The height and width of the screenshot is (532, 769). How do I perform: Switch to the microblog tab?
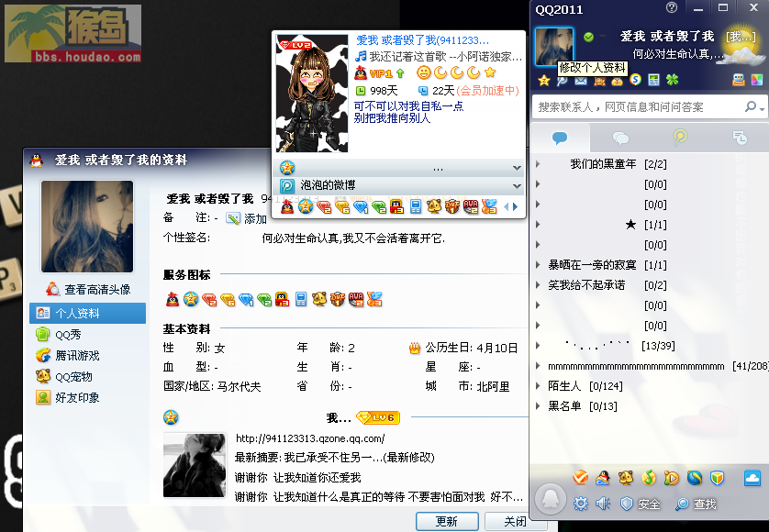coord(680,138)
